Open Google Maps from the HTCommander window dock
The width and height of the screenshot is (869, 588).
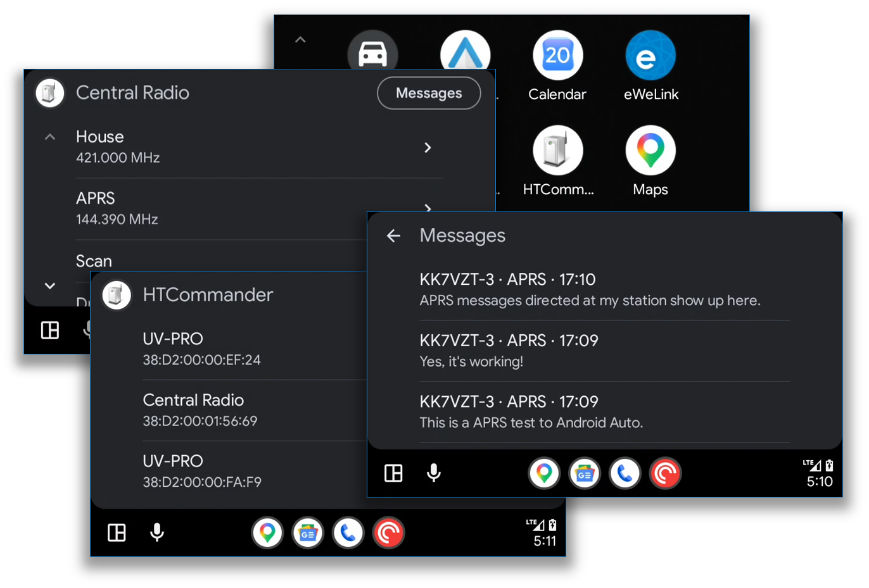click(267, 533)
